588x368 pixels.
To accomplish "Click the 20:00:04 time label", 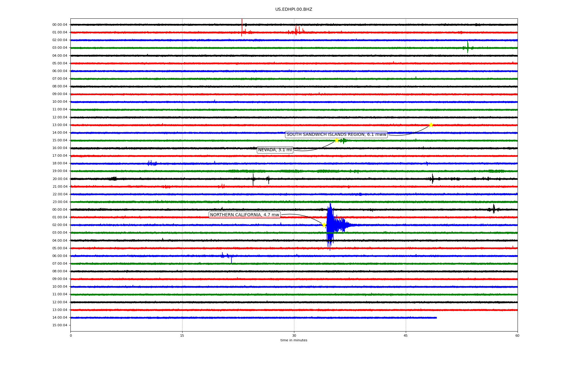I will point(60,179).
